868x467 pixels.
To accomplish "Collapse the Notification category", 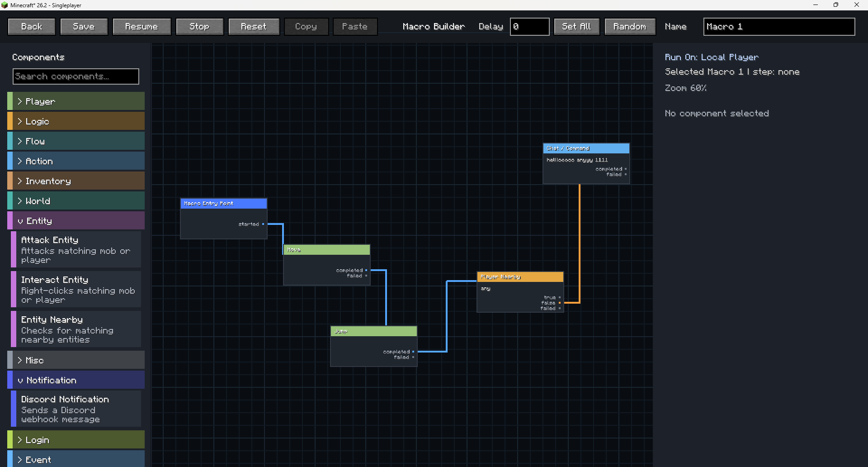I will tap(76, 380).
